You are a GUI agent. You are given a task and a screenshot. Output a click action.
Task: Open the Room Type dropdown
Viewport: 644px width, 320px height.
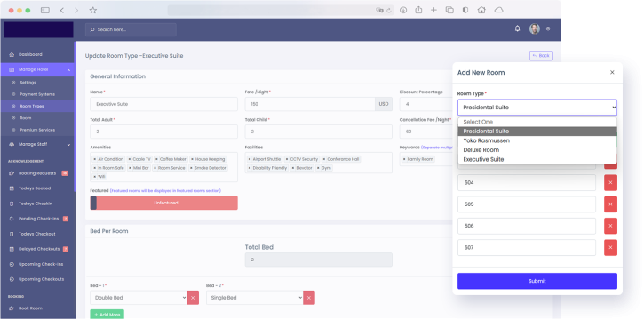coord(537,108)
